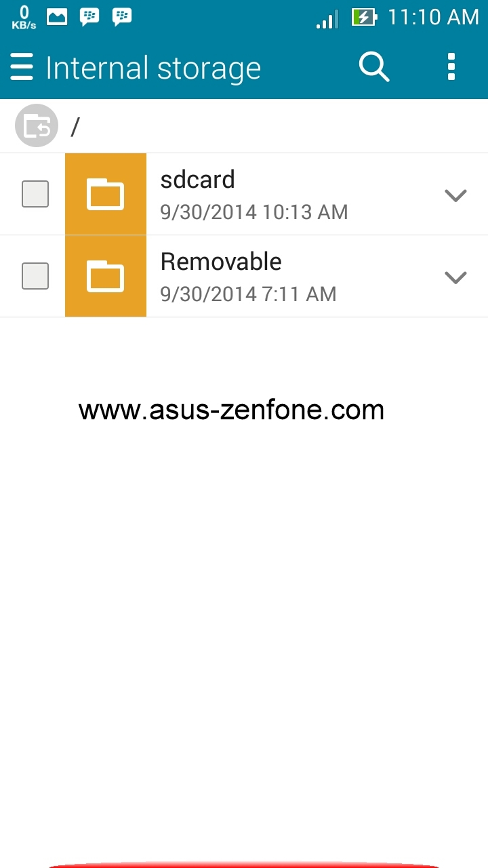The height and width of the screenshot is (868, 488).
Task: Tap the signal strength indicator
Action: click(x=327, y=19)
